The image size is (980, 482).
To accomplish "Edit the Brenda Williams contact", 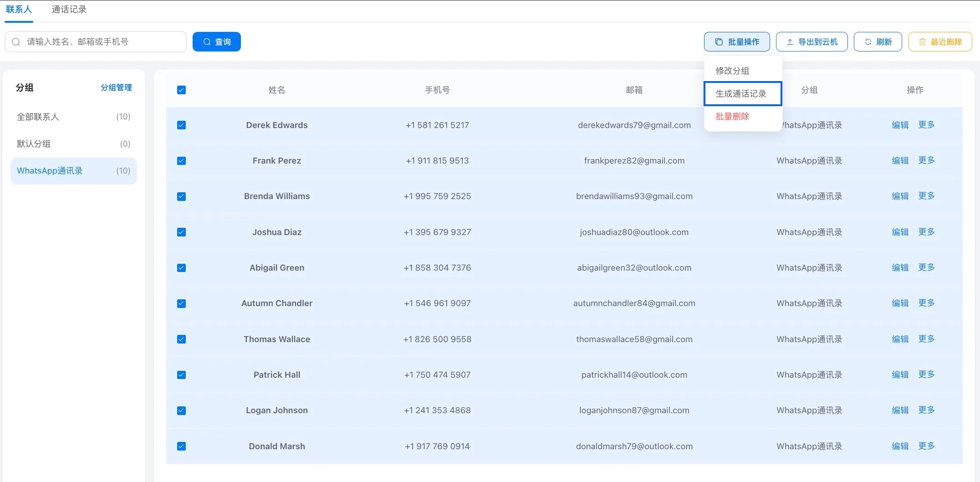I will click(x=900, y=196).
